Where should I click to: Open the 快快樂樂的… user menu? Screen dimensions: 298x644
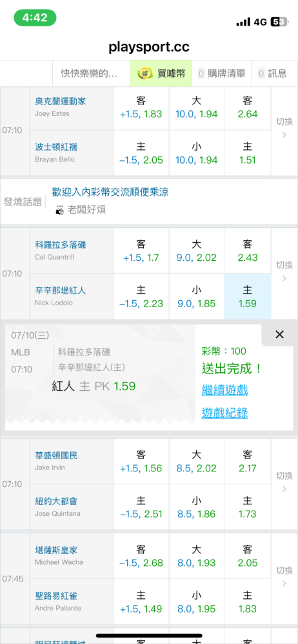click(89, 73)
